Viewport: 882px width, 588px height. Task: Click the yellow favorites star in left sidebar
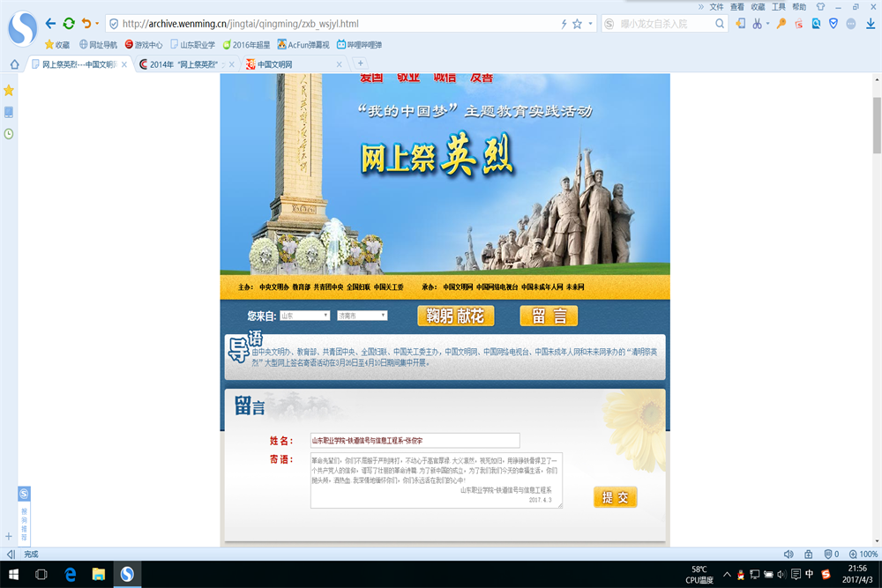coord(9,90)
